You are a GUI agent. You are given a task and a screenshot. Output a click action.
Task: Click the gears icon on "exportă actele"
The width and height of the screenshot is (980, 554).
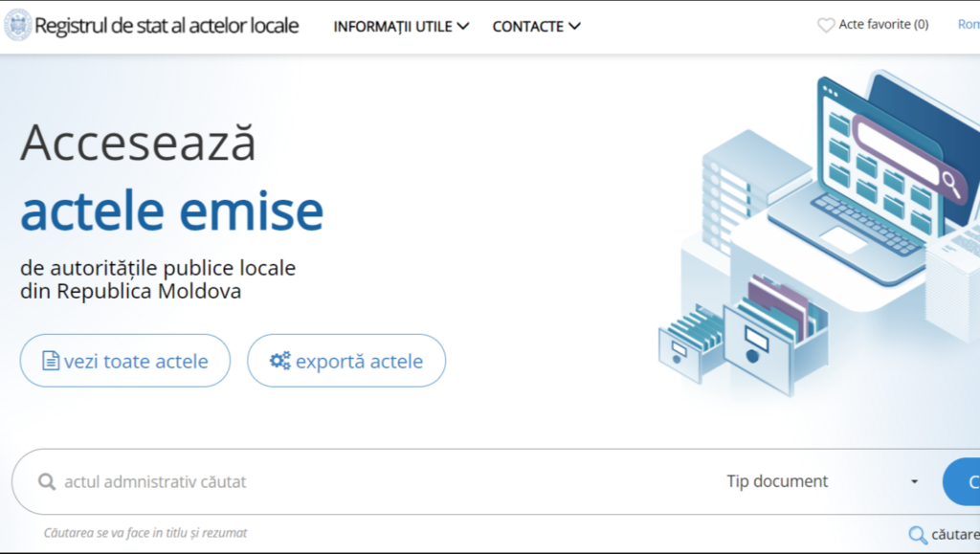pyautogui.click(x=280, y=361)
